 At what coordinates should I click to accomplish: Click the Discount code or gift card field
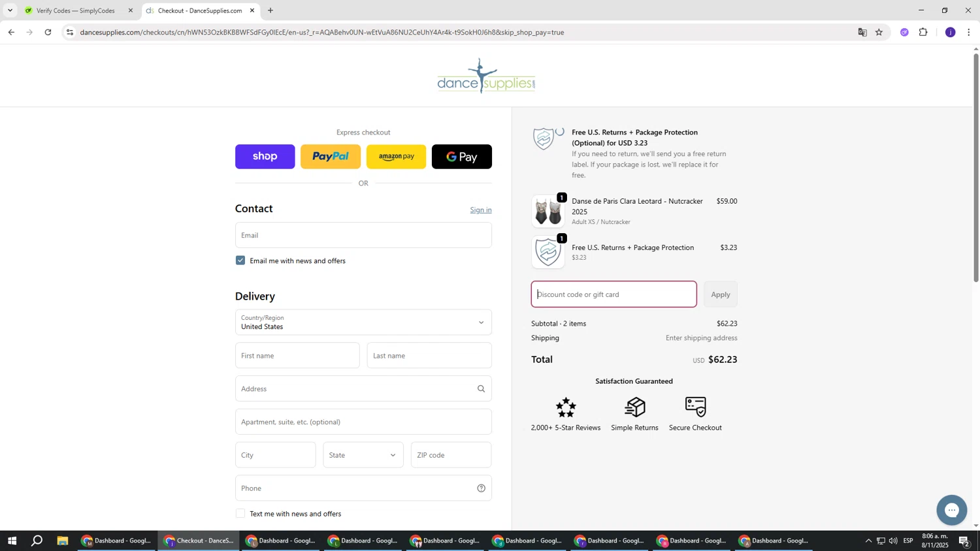[x=614, y=294]
